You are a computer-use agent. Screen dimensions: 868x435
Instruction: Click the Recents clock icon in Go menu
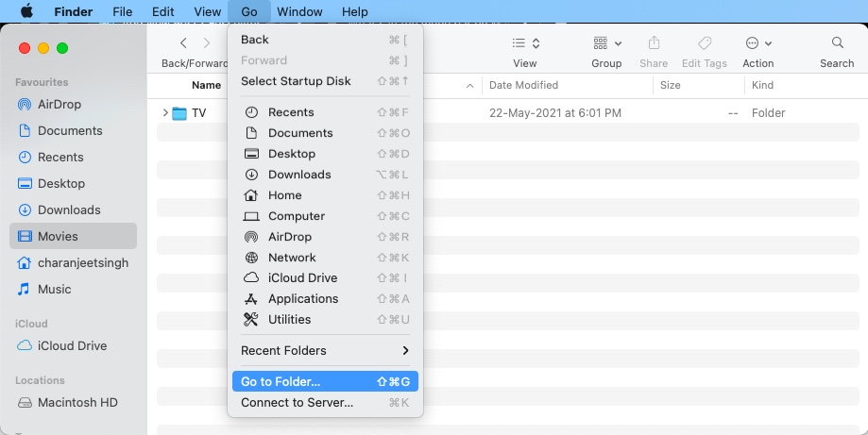251,112
